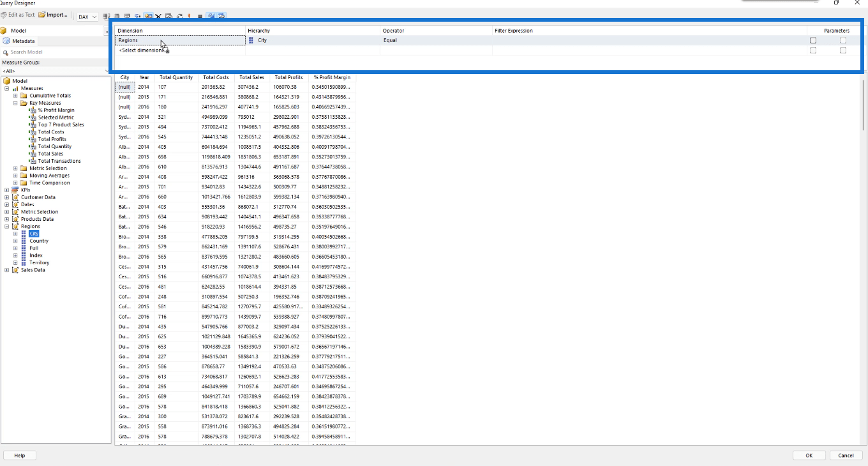The height and width of the screenshot is (466, 868).
Task: Click the Total Sales column header
Action: click(251, 77)
